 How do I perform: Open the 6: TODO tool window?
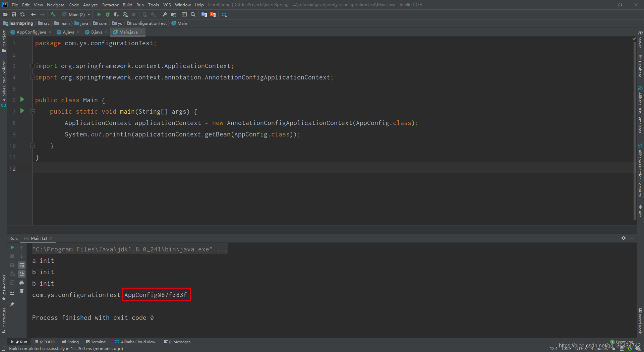coord(45,342)
